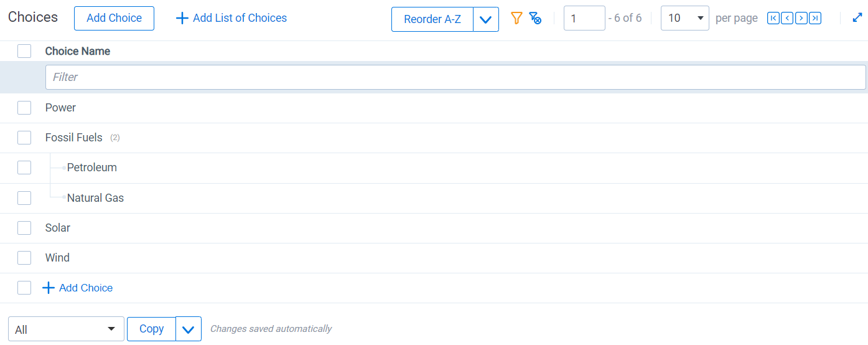
Task: Click the '- 6 of 6' record count text
Action: click(625, 18)
